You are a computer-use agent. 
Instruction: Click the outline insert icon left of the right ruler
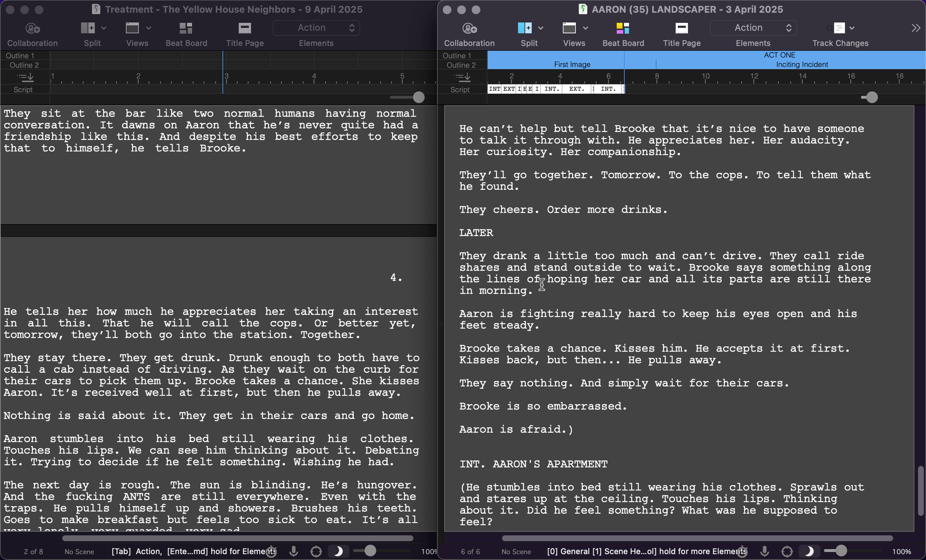coord(462,77)
